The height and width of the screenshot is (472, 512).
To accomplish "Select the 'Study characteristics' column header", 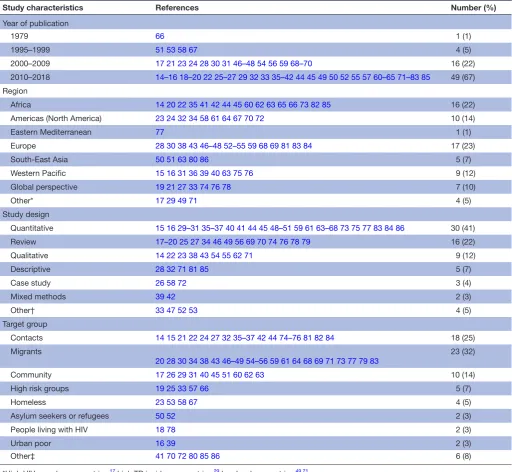I will pos(43,8).
